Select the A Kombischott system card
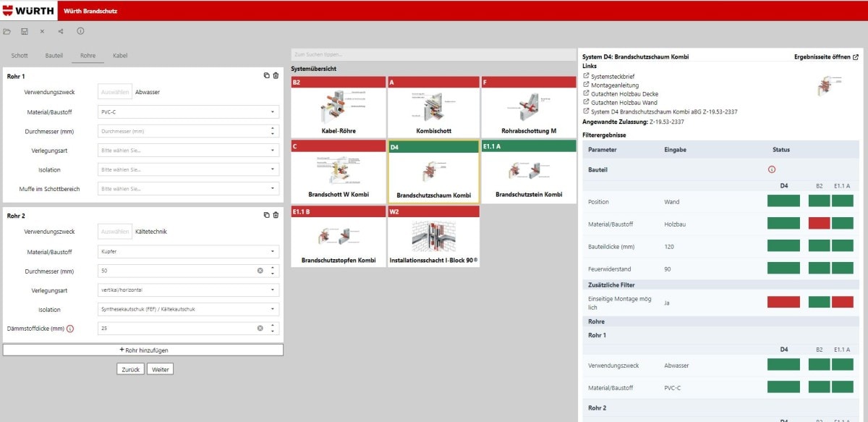This screenshot has height=422, width=868. (x=433, y=107)
